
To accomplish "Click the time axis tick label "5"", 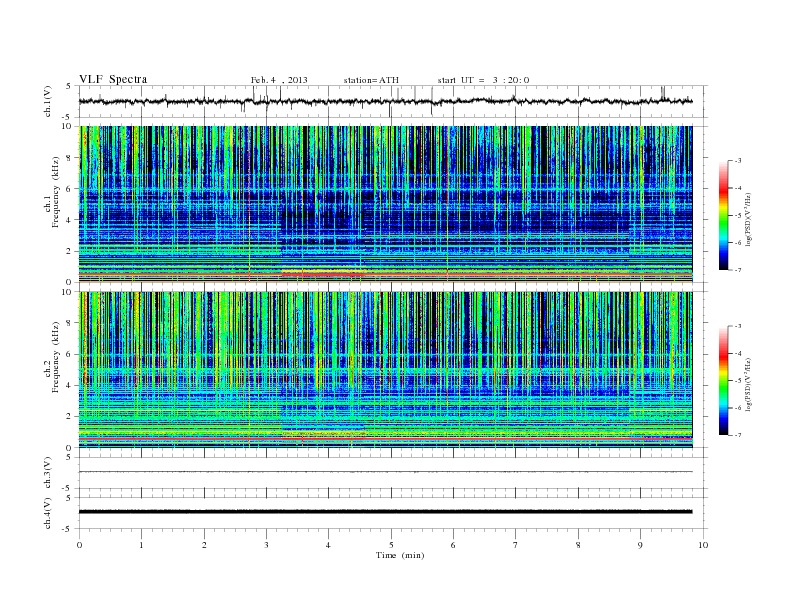I will point(391,545).
